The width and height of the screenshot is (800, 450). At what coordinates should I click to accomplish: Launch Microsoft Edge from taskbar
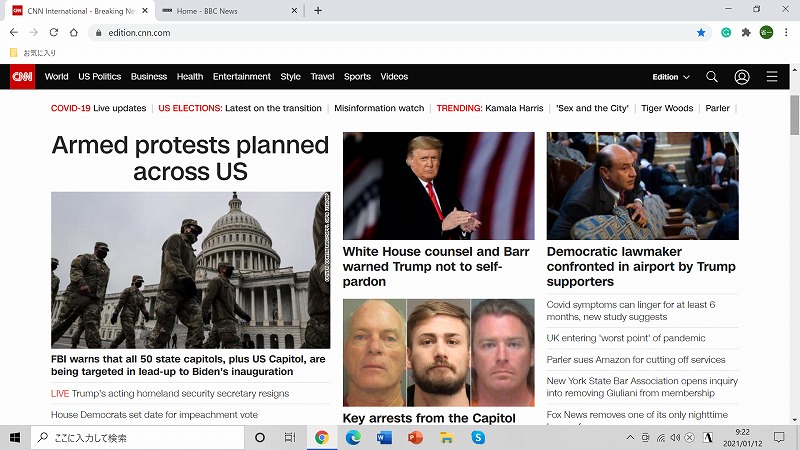[353, 437]
